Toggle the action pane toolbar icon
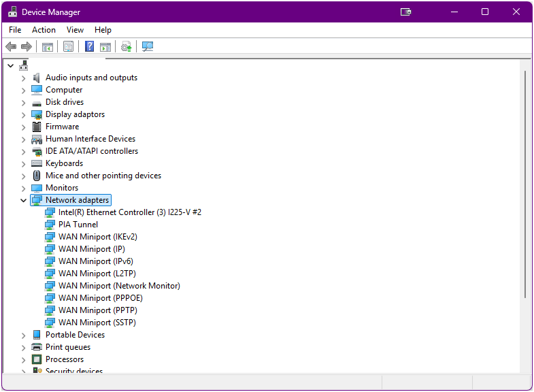This screenshot has height=392, width=534. point(105,47)
